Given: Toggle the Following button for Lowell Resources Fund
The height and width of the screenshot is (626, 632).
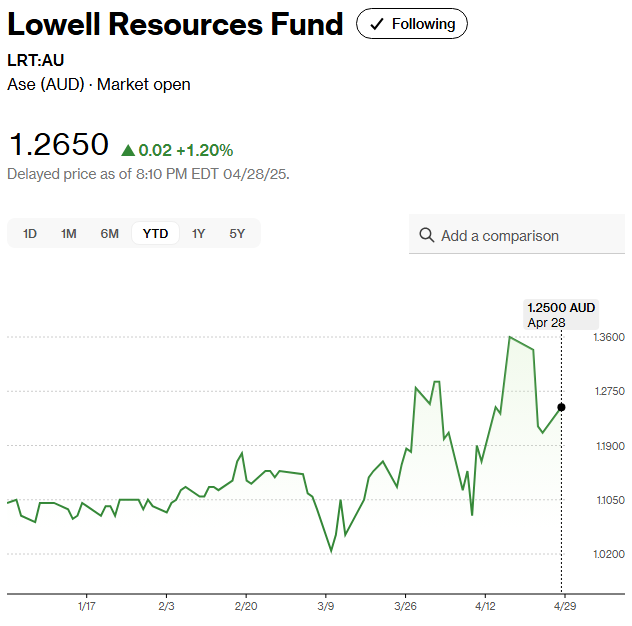Looking at the screenshot, I should pyautogui.click(x=412, y=24).
